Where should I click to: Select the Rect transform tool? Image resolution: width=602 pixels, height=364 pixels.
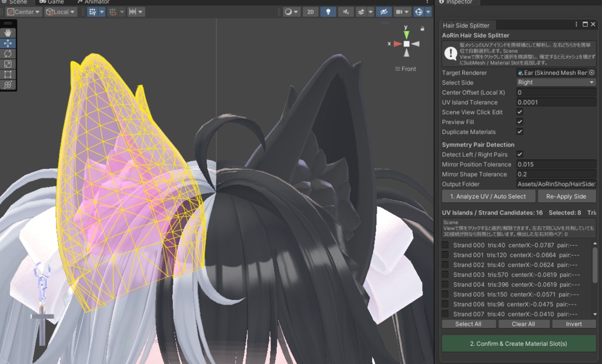pos(8,75)
